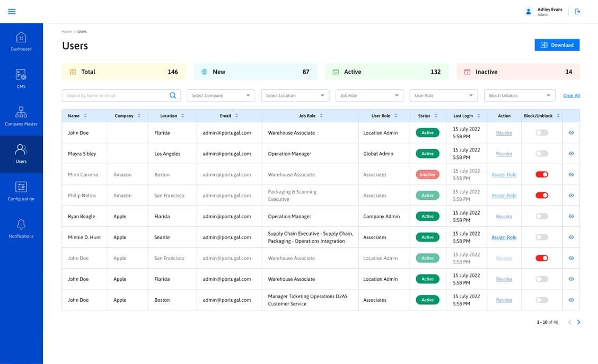This screenshot has width=598, height=364.
Task: Click the logout icon in the header
Action: click(x=577, y=11)
